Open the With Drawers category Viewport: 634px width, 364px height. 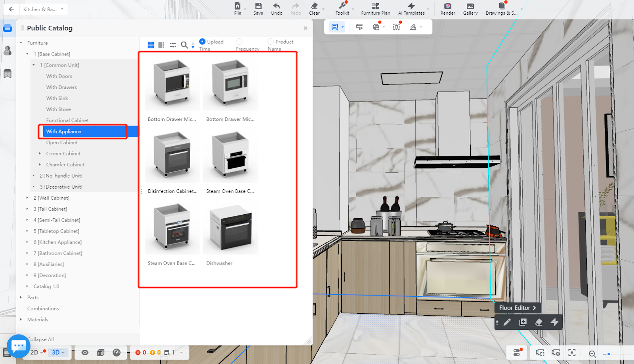[x=61, y=87]
